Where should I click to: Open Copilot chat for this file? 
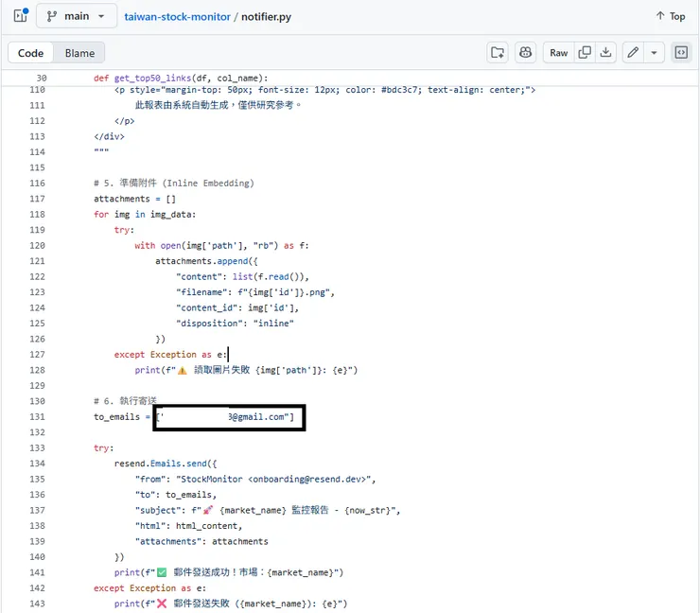coord(525,53)
